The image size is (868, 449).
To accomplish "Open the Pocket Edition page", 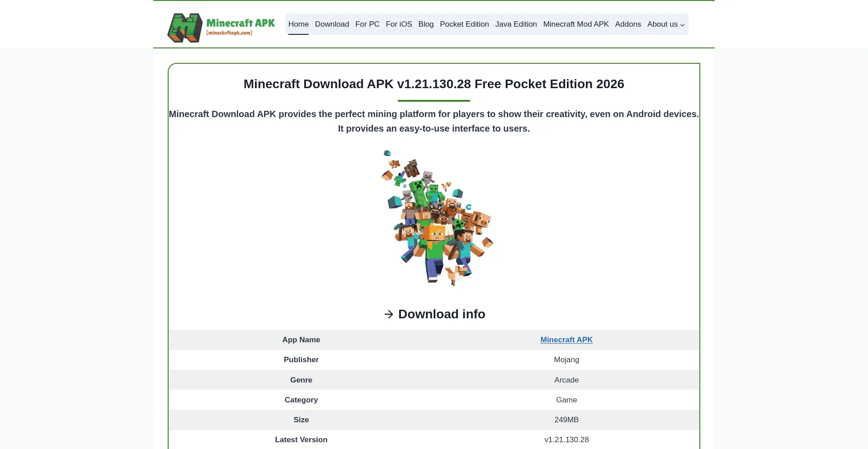I will 464,24.
